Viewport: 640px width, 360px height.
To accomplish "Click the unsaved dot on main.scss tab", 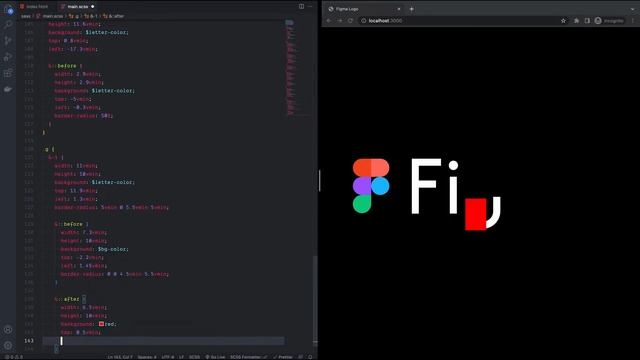I will click(x=93, y=7).
